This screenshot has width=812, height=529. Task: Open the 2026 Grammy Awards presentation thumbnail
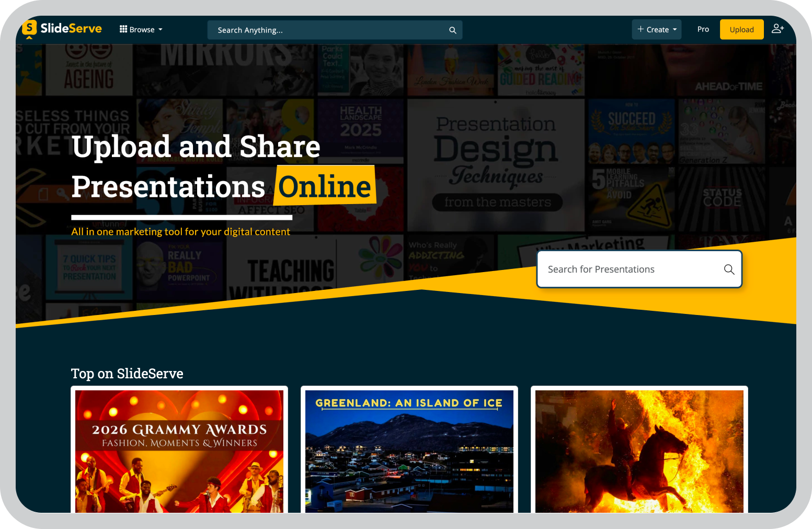(x=179, y=452)
